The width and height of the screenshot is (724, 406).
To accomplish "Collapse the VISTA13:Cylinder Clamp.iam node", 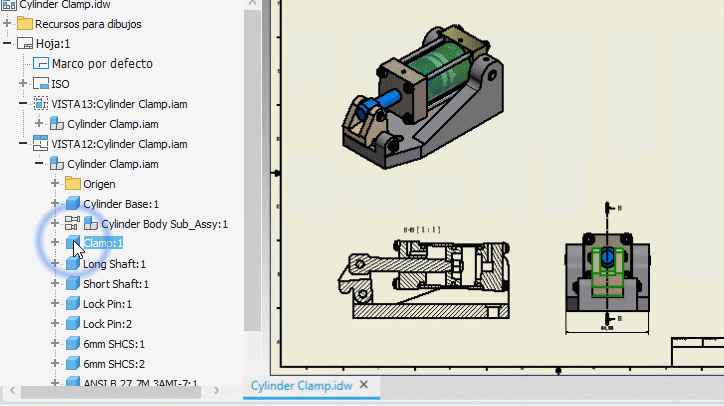I will (23, 103).
